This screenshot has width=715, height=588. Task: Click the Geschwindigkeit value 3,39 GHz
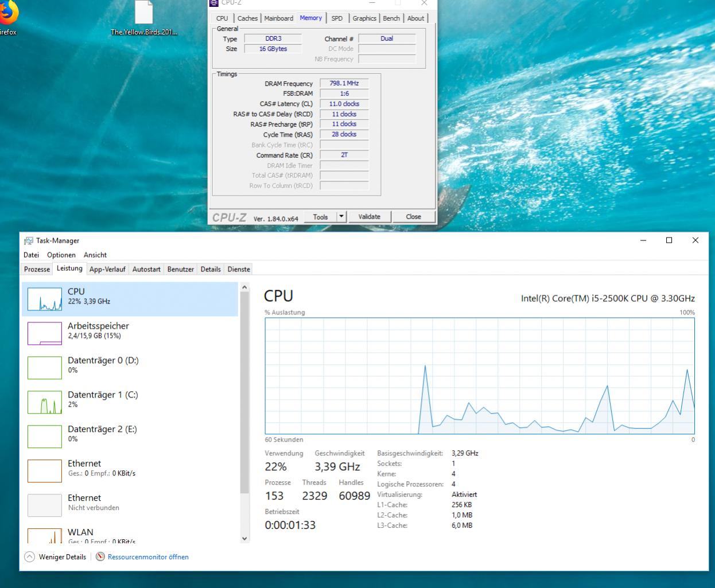pyautogui.click(x=337, y=467)
